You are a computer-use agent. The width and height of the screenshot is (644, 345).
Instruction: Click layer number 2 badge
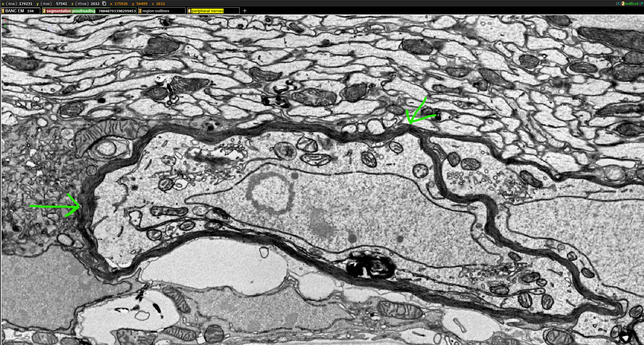click(44, 11)
